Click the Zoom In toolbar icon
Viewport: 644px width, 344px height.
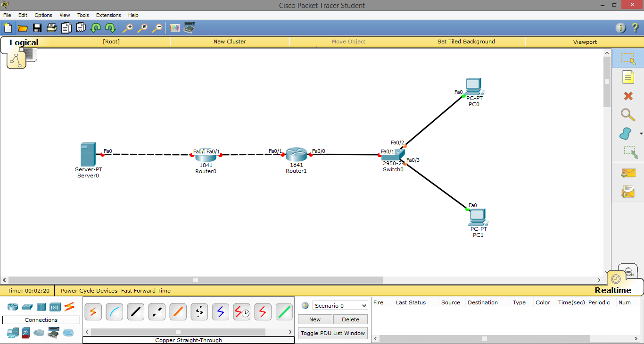(x=127, y=28)
